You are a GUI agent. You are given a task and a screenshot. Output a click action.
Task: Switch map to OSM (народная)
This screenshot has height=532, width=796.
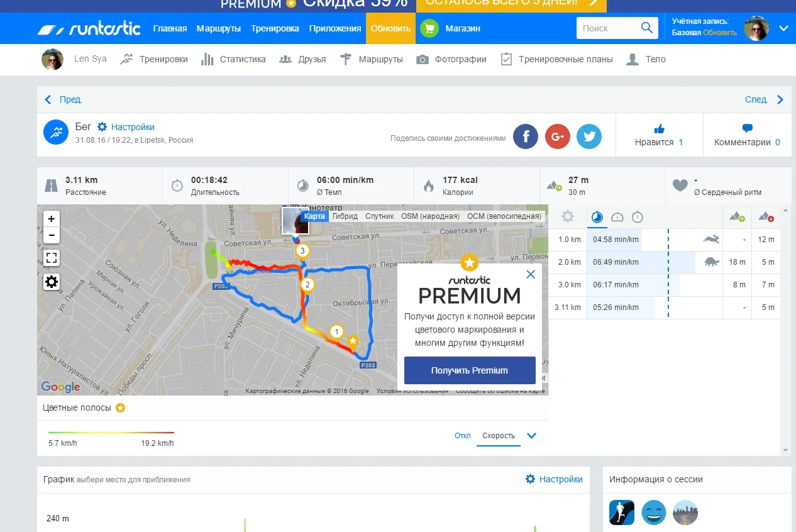pyautogui.click(x=431, y=216)
